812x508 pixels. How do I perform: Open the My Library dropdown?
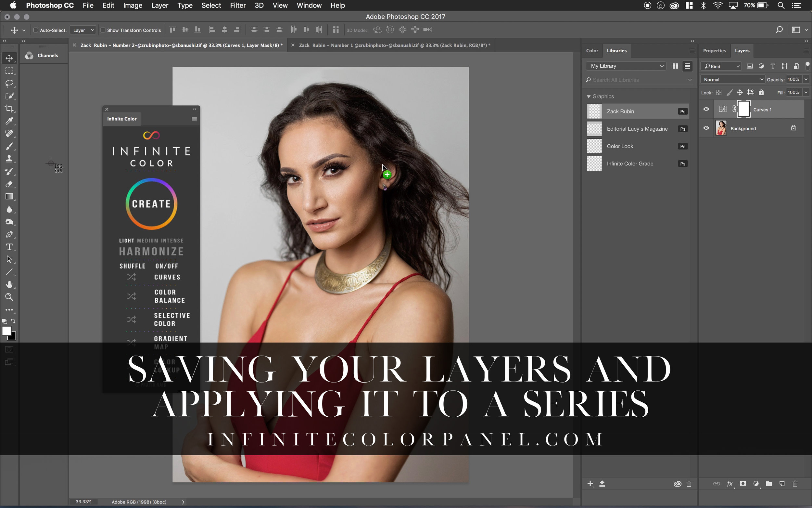[626, 66]
